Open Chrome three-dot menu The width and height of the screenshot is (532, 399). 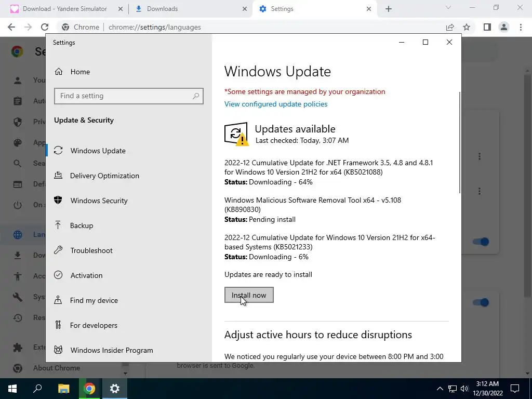pos(521,27)
